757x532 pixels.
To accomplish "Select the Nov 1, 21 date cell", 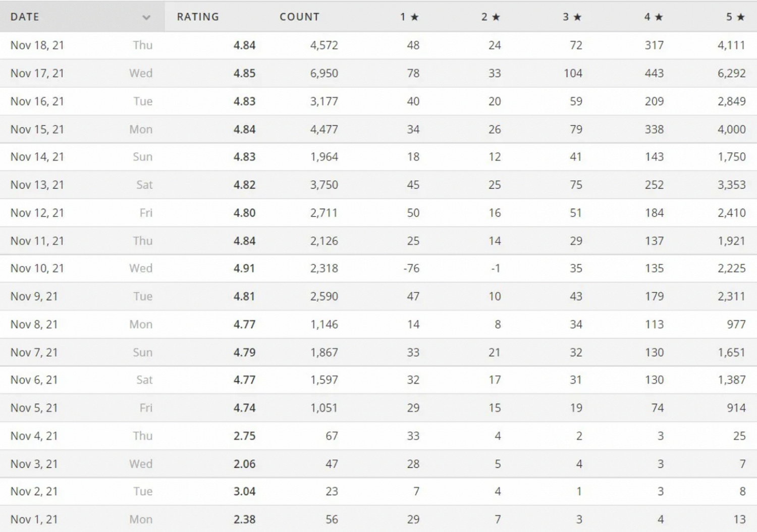I will click(x=34, y=519).
